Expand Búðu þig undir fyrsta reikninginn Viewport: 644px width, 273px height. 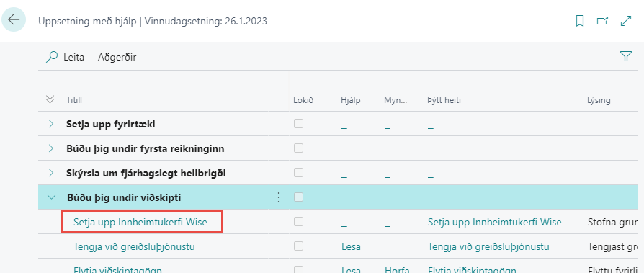point(51,148)
